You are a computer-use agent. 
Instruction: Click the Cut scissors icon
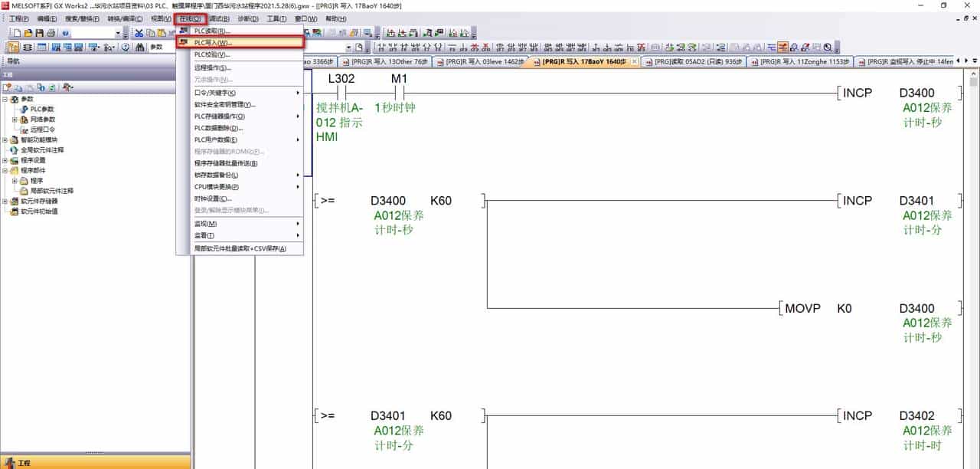(x=139, y=33)
